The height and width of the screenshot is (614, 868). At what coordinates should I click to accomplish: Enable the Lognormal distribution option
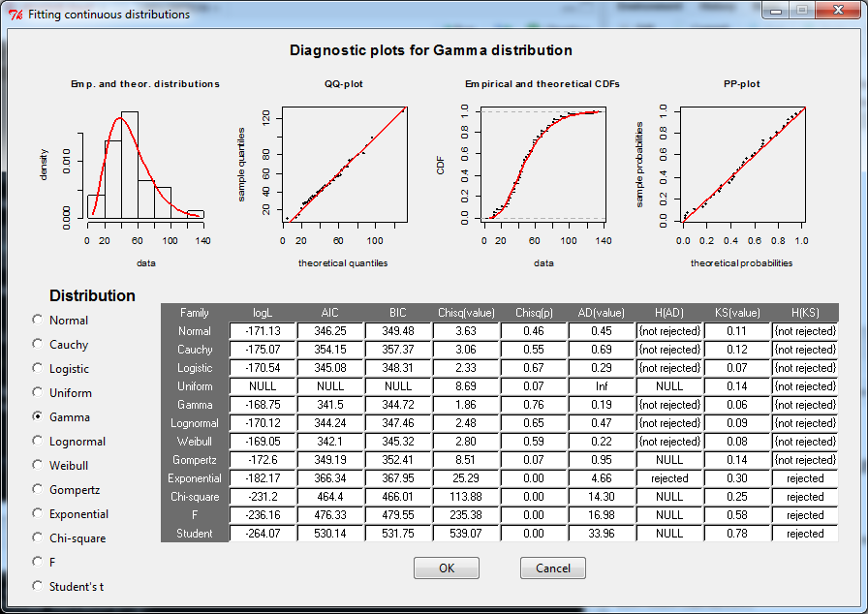click(37, 441)
